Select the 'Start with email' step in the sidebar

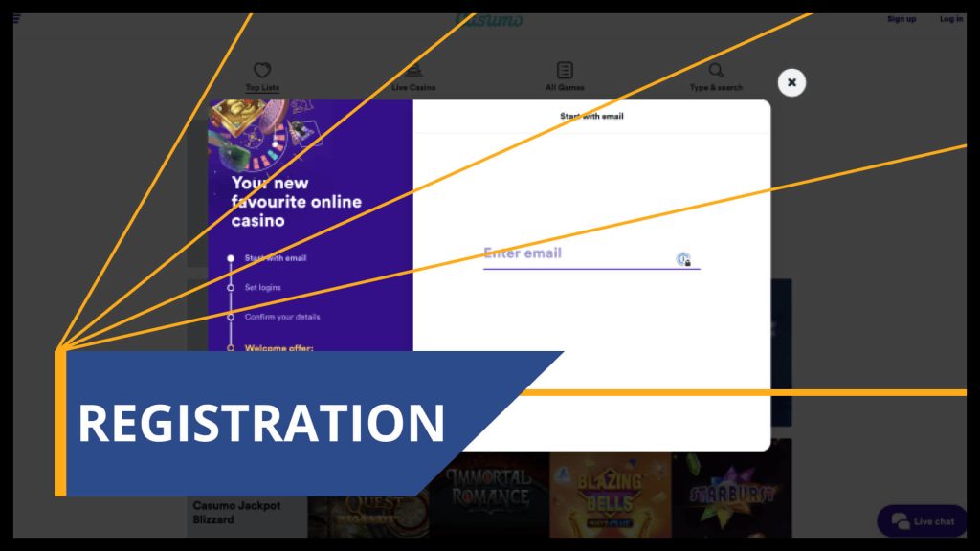click(275, 258)
